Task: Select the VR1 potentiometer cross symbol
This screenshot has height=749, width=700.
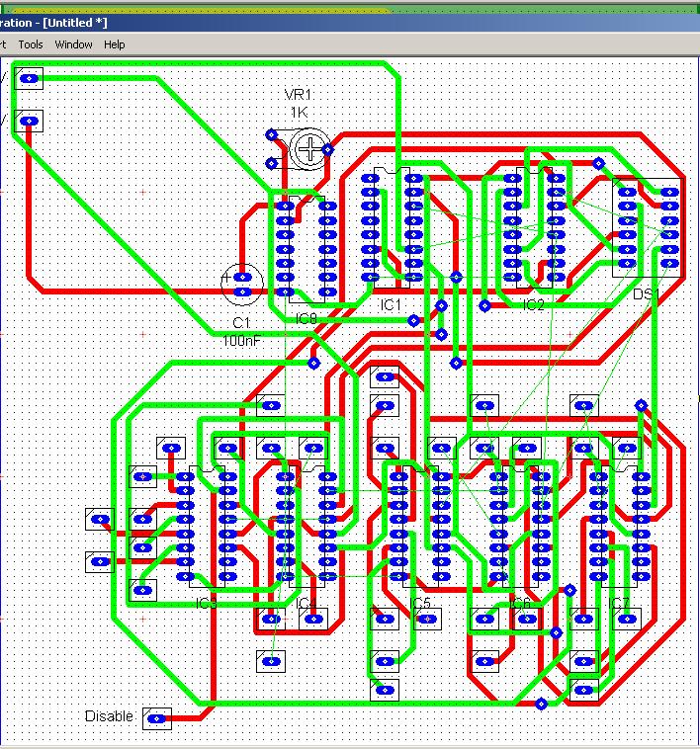Action: [310, 149]
